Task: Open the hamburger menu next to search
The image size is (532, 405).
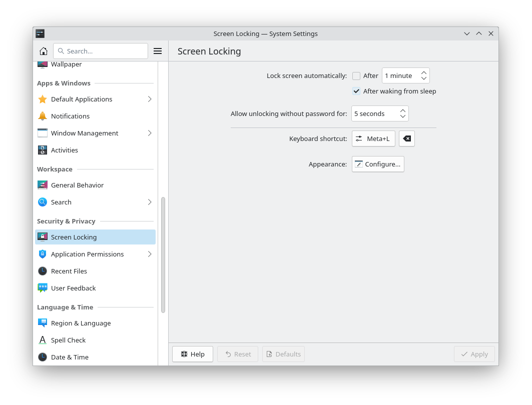Action: pyautogui.click(x=158, y=50)
